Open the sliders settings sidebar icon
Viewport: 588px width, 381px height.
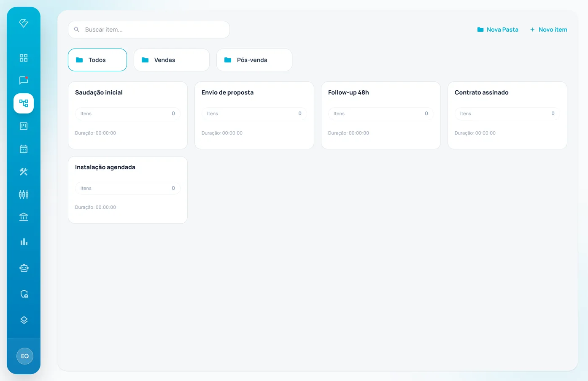point(24,195)
